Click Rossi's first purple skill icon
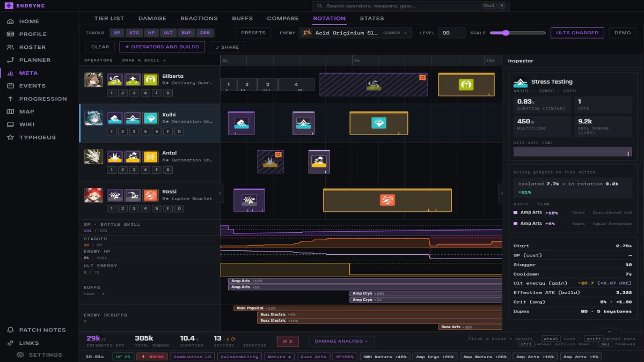644x362 pixels. pos(114,195)
